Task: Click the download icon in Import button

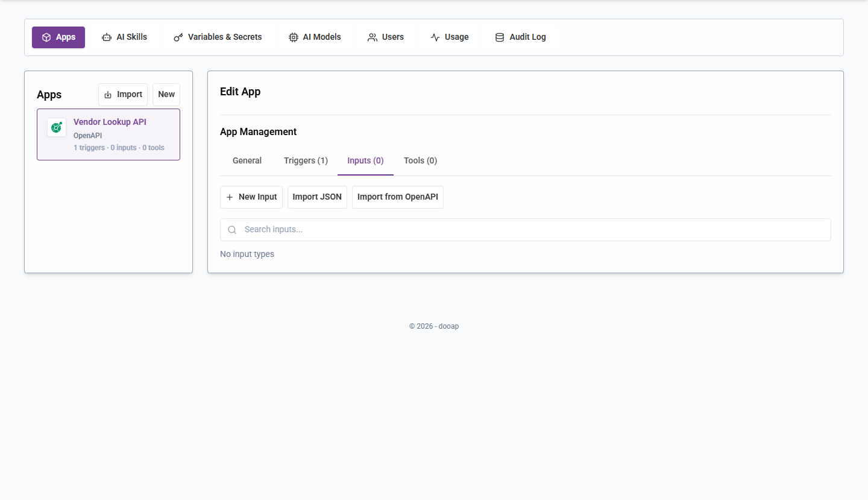Action: [x=108, y=95]
